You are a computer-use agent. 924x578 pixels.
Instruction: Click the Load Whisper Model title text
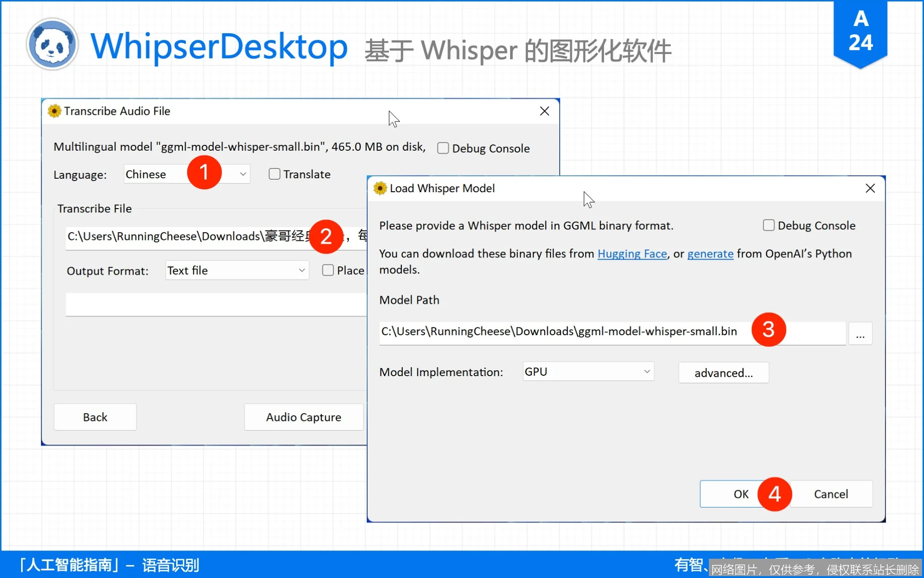pos(442,188)
